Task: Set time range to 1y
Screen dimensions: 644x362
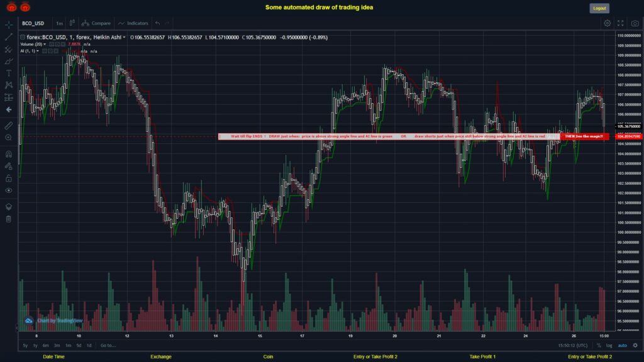Action: point(35,346)
